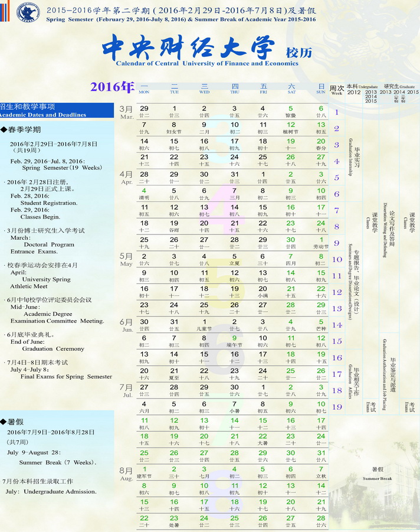Click the 周次 Week column header
The image size is (420, 532).
coord(337,89)
